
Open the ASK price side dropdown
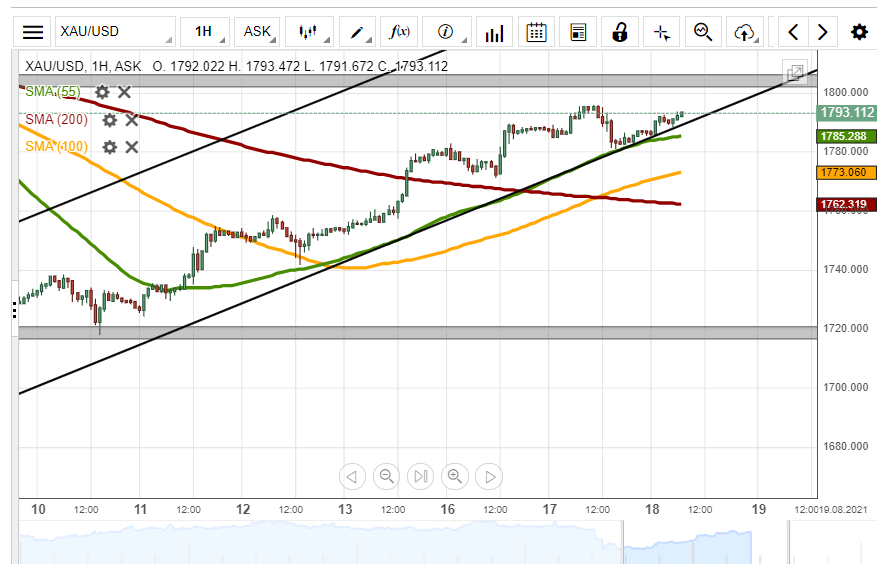pyautogui.click(x=258, y=32)
